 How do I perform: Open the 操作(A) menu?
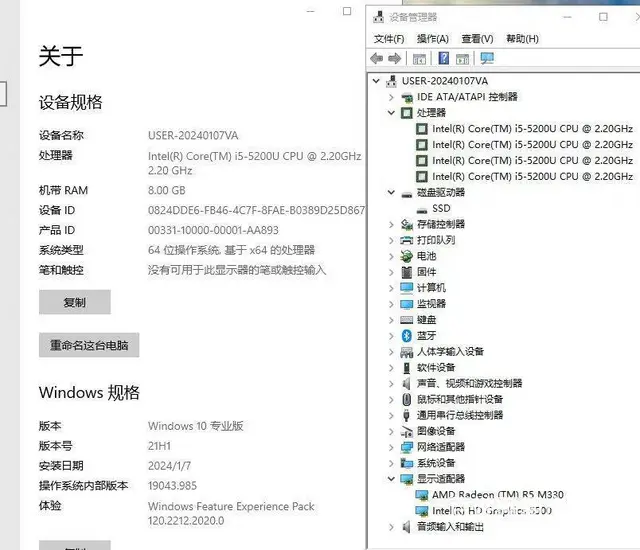point(433,39)
